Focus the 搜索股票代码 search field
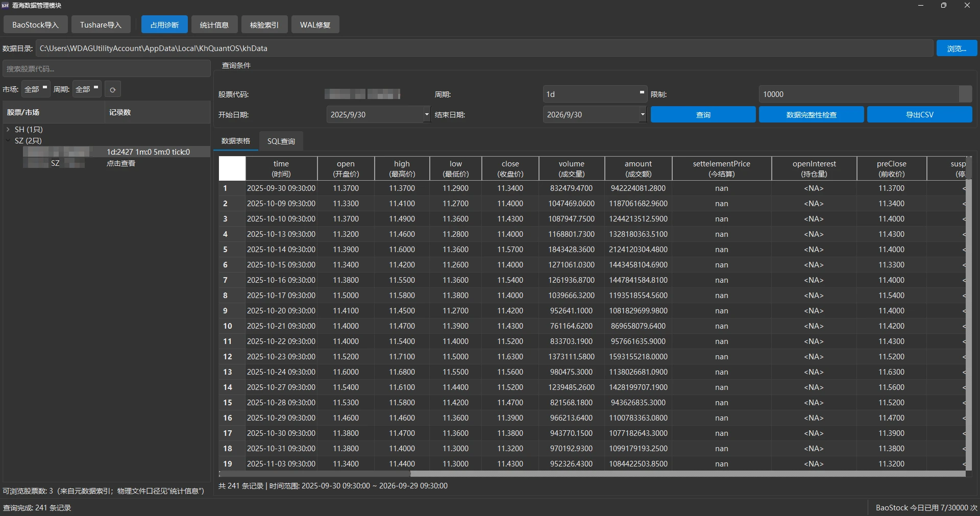980x516 pixels. [107, 69]
